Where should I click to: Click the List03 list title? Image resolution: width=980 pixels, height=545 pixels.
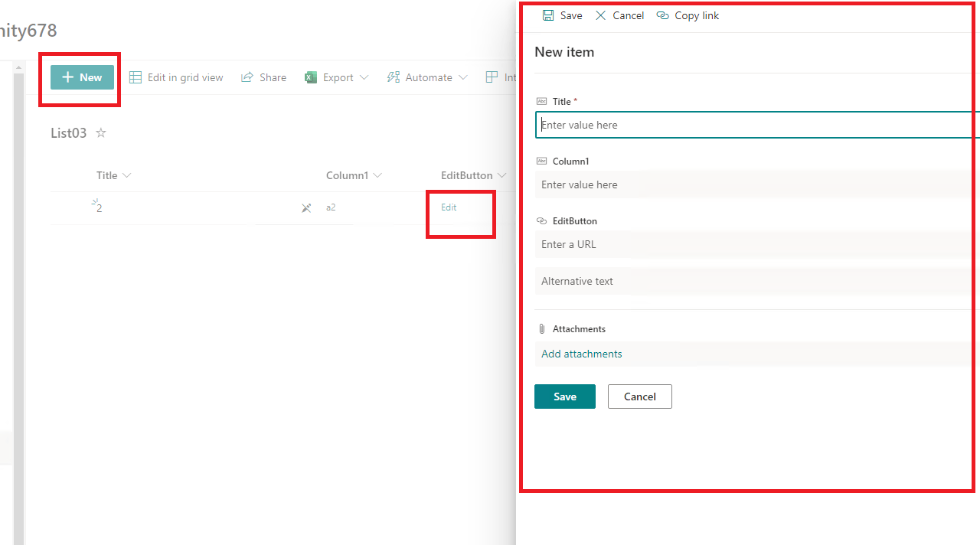pyautogui.click(x=69, y=133)
